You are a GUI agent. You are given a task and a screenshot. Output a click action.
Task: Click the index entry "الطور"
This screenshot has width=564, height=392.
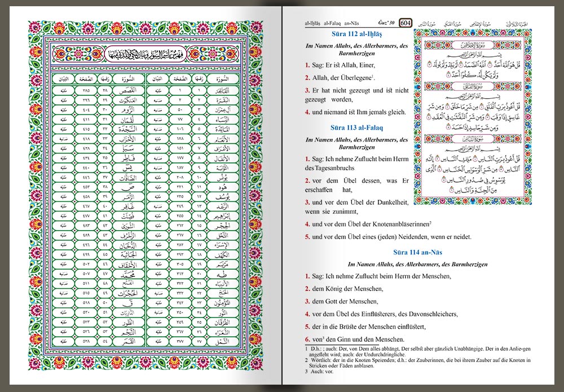[127, 323]
